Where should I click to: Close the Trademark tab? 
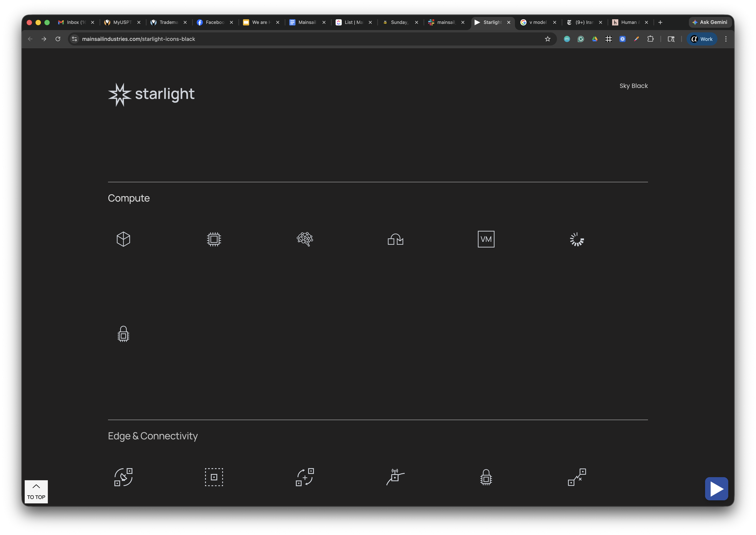point(185,22)
